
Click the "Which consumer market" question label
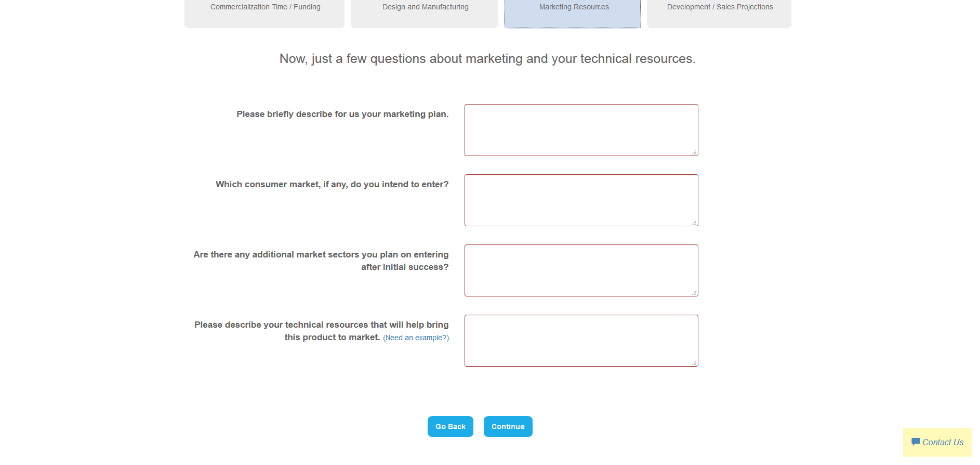pos(332,185)
